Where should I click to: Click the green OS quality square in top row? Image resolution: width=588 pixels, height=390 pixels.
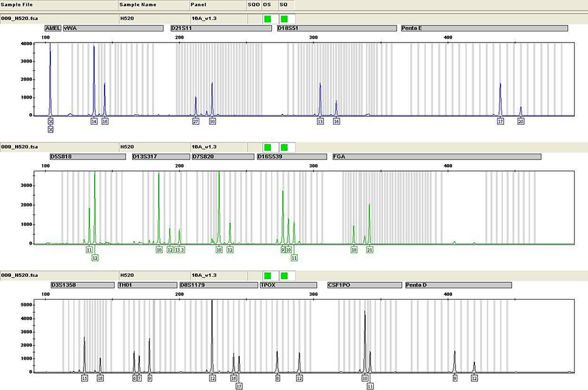267,18
